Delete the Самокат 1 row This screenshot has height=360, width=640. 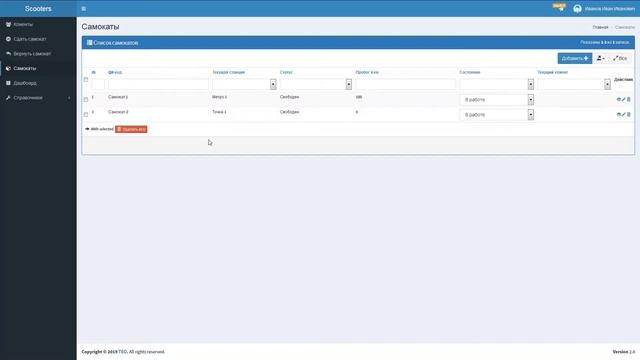point(629,100)
